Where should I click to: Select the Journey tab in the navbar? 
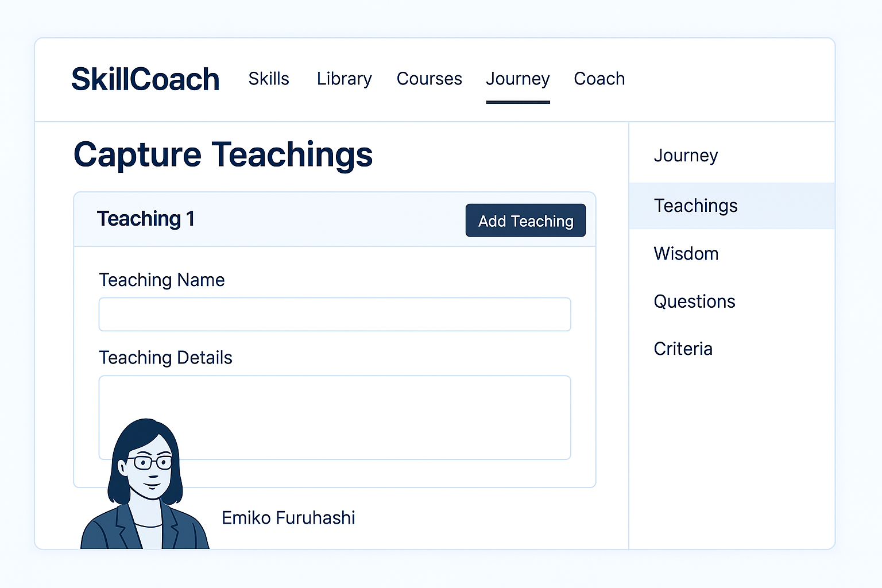[x=517, y=79]
